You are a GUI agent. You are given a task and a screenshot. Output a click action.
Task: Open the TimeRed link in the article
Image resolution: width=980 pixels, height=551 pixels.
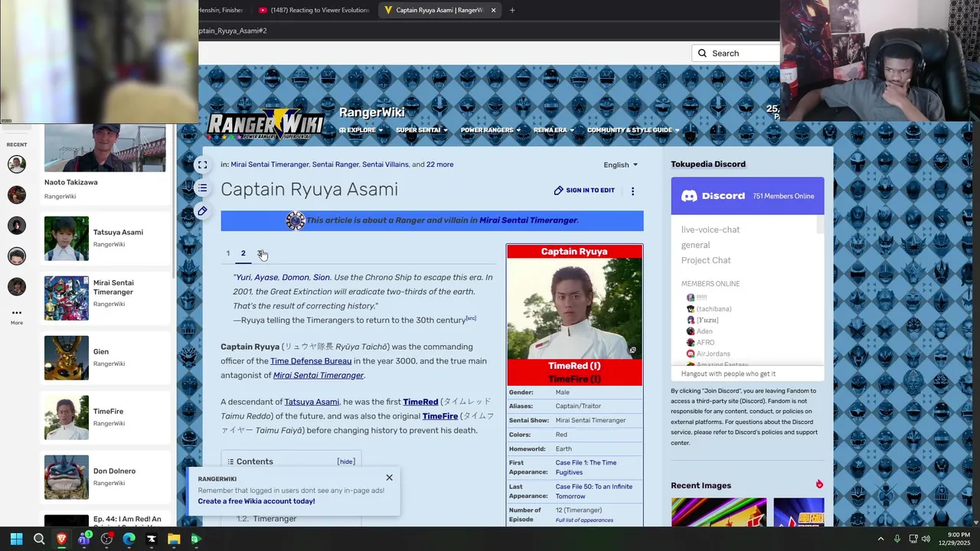[x=420, y=402]
